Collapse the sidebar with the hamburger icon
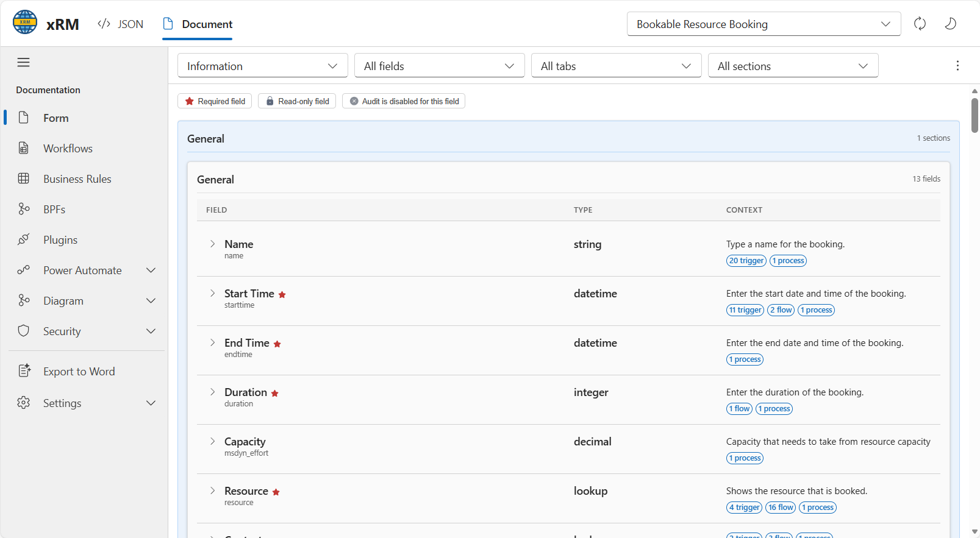The image size is (980, 538). (24, 62)
